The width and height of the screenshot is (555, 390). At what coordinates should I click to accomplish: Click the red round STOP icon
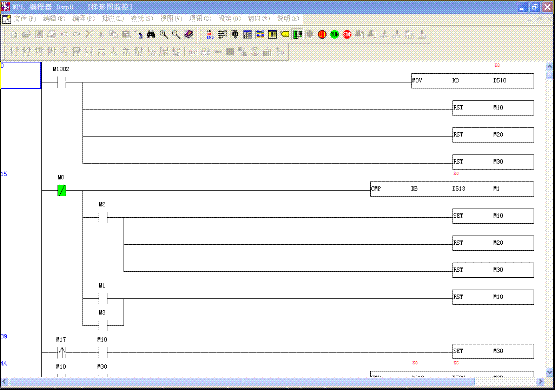tap(347, 34)
